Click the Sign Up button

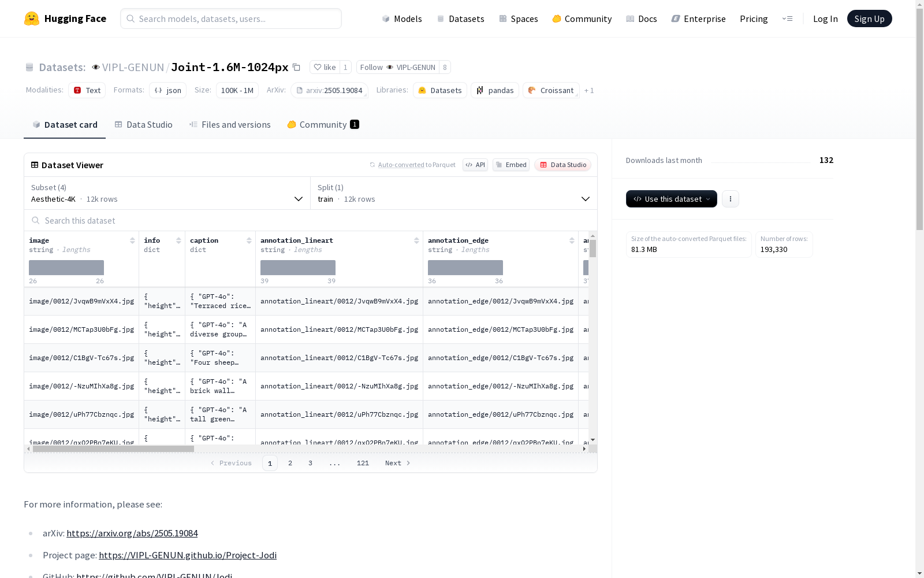(x=869, y=18)
